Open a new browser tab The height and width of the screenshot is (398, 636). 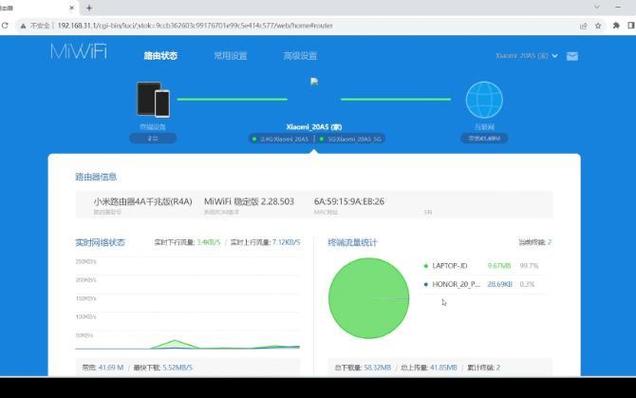click(x=89, y=8)
